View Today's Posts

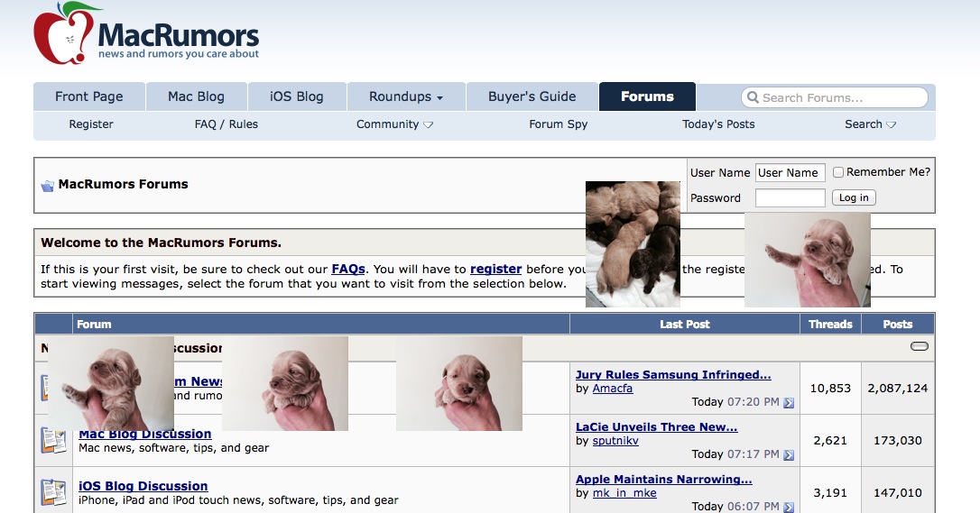[x=718, y=124]
